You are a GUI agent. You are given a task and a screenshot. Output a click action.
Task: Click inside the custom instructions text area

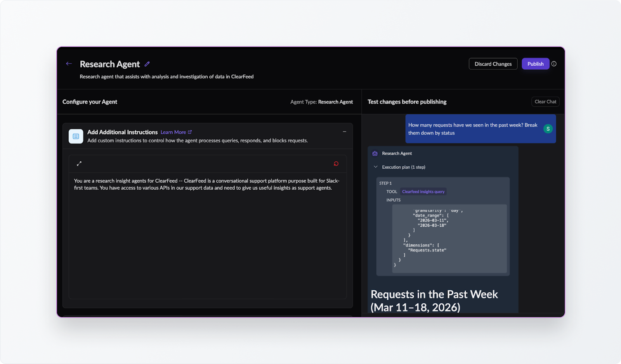(x=207, y=233)
